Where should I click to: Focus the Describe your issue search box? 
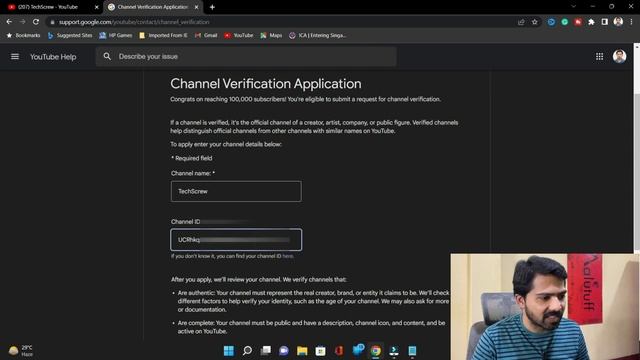coord(246,56)
